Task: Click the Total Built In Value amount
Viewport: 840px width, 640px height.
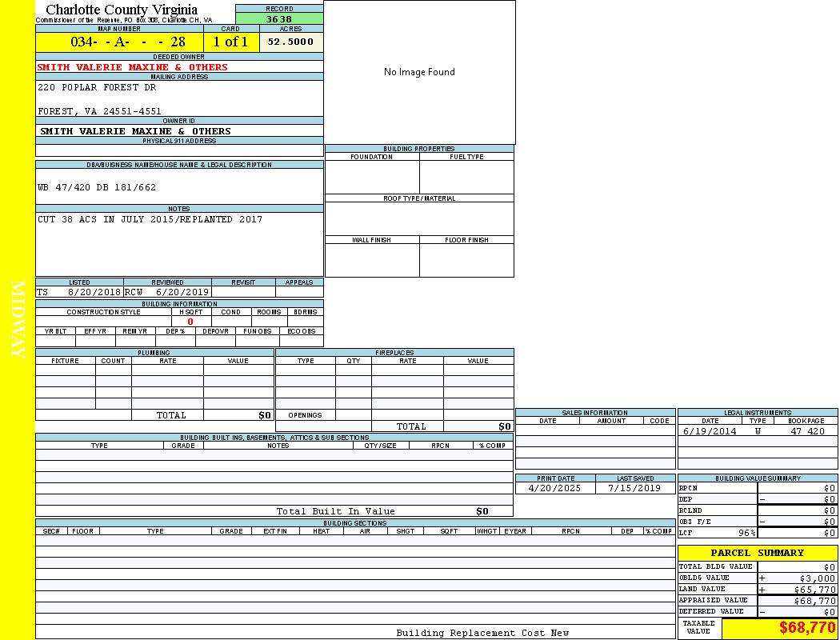Action: 482,511
